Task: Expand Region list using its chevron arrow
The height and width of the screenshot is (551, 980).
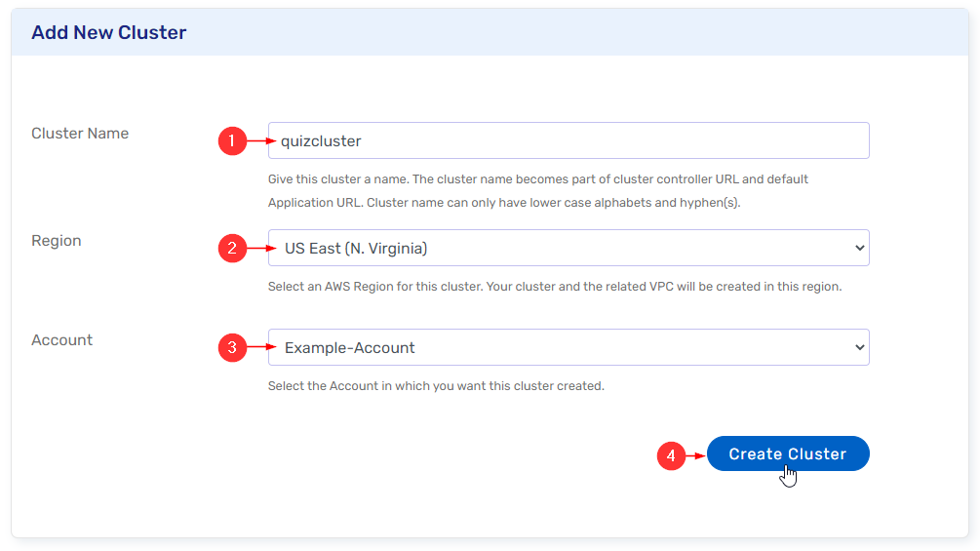Action: tap(859, 248)
